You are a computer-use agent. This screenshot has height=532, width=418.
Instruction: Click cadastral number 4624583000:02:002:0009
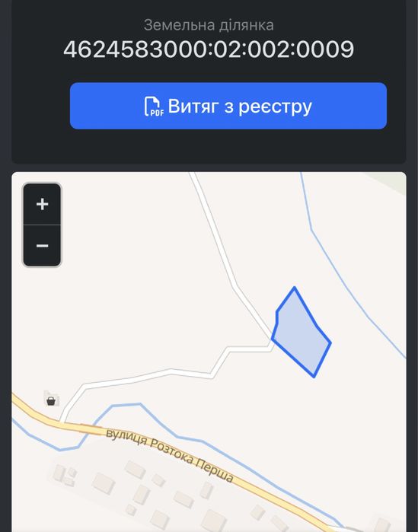pos(209,49)
